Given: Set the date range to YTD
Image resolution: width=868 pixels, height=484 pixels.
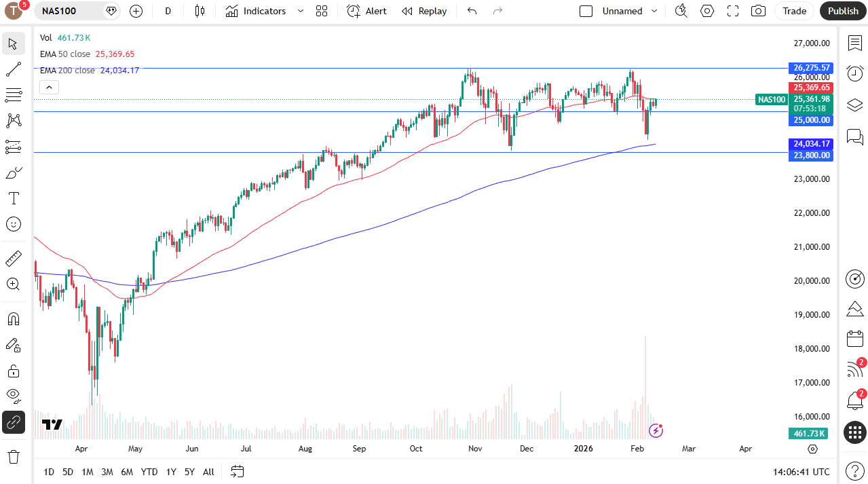Looking at the screenshot, I should [x=149, y=472].
